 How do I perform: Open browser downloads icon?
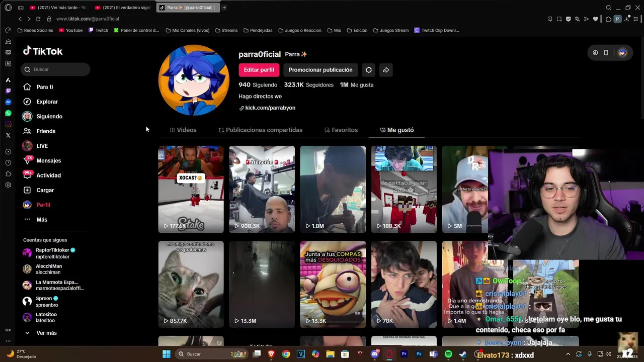coord(627,19)
